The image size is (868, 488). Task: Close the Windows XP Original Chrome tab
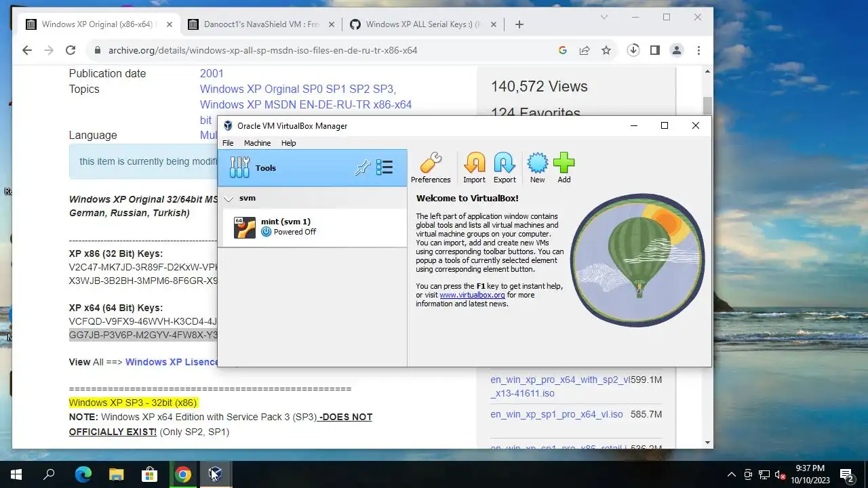170,24
